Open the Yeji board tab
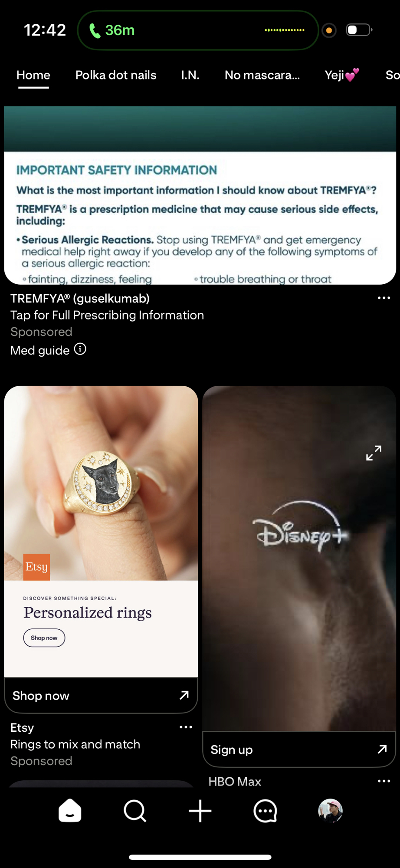Screen dimensions: 400x868 click(x=342, y=75)
